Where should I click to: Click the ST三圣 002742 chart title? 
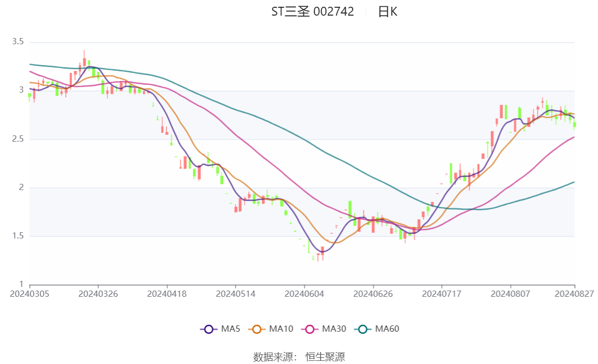(312, 12)
